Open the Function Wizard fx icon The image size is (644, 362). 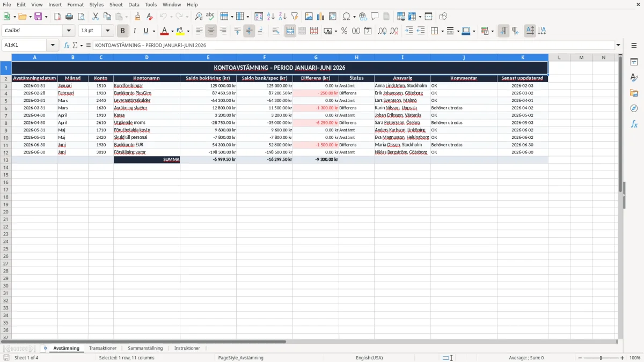tap(67, 45)
